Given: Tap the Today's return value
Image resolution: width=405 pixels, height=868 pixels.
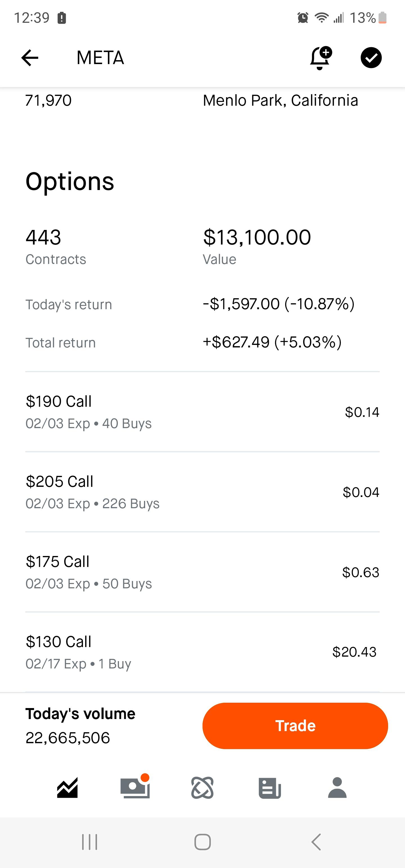Looking at the screenshot, I should (x=278, y=304).
